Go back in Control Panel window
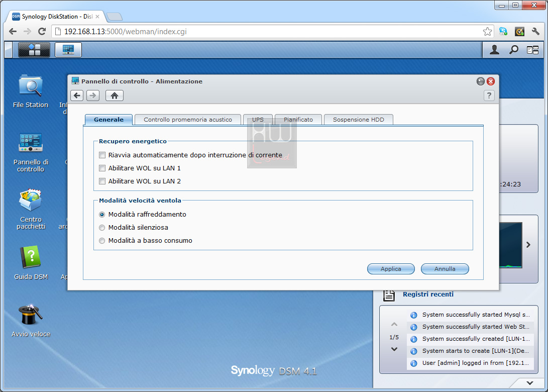Screen dimensions: 548x392 (x=77, y=95)
